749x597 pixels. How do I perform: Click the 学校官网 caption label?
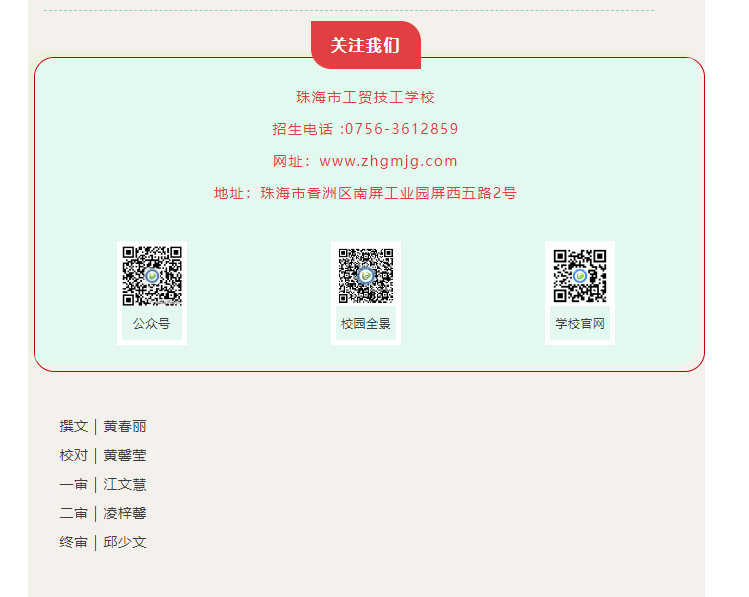point(580,324)
